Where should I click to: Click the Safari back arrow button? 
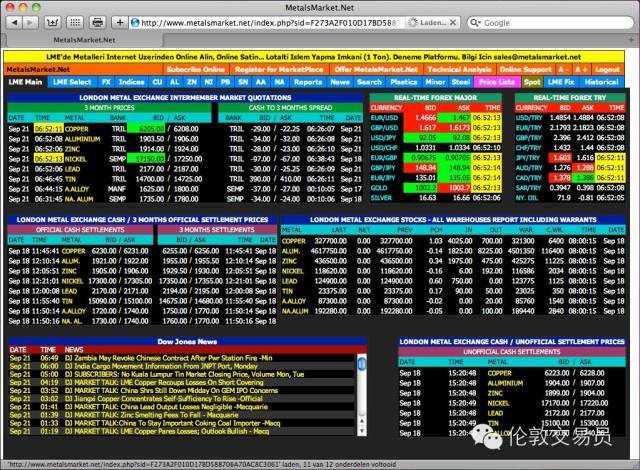(14, 22)
